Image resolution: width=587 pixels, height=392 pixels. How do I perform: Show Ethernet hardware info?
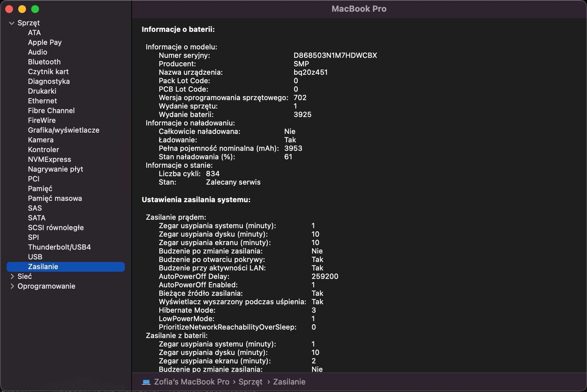click(x=43, y=101)
